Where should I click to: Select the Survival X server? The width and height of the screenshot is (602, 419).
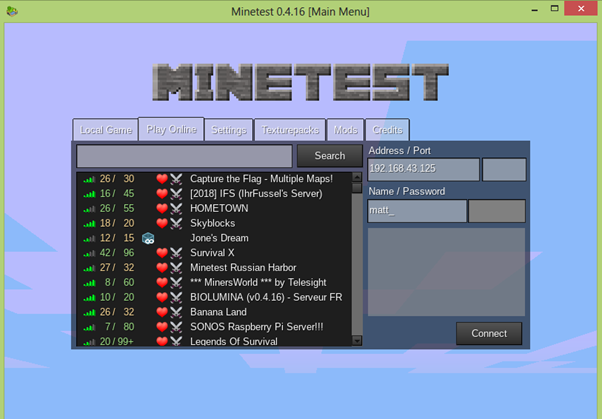[x=214, y=253]
